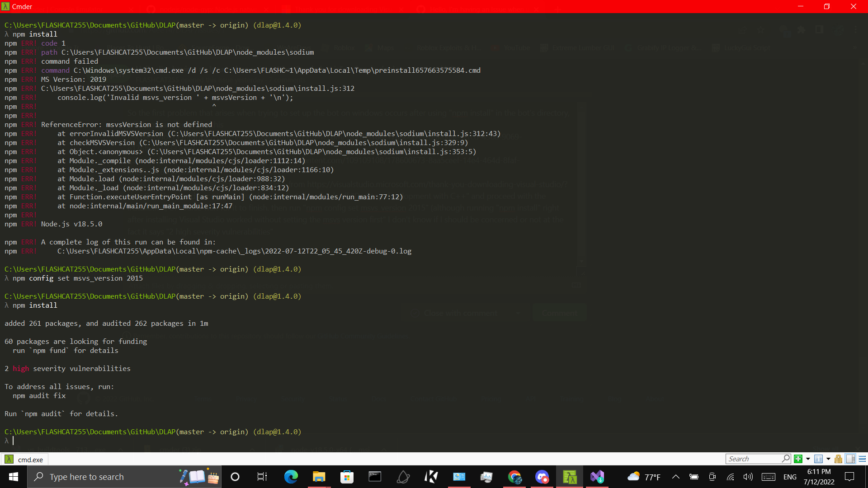The height and width of the screenshot is (488, 868).
Task: Open File Explorer from the taskbar
Action: click(x=319, y=477)
